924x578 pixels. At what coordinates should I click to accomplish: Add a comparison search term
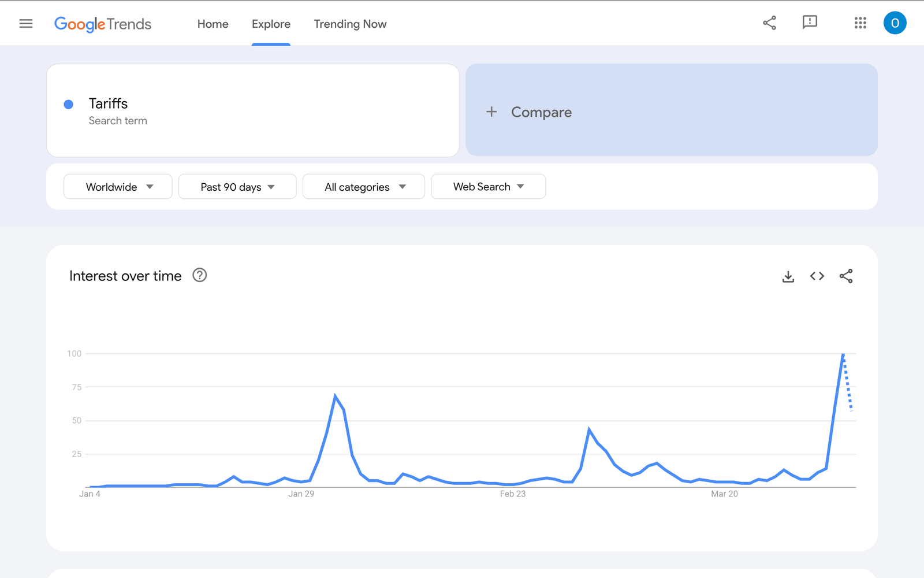point(530,112)
